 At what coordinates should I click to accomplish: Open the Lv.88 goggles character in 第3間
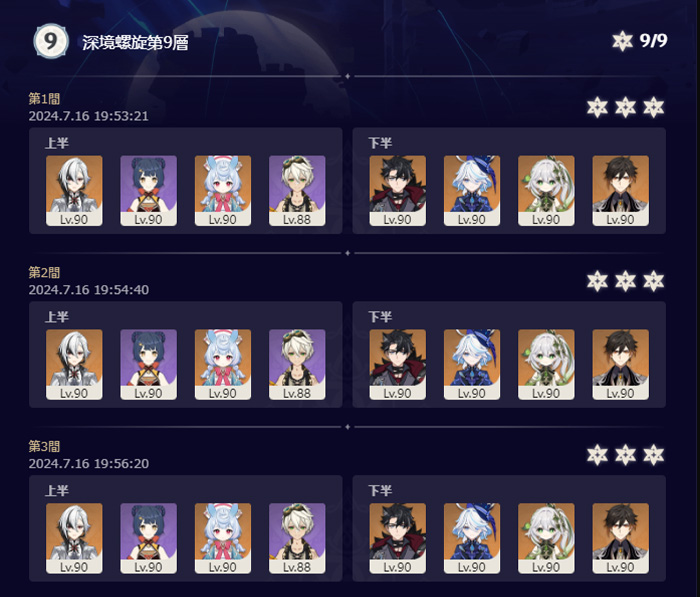click(297, 539)
